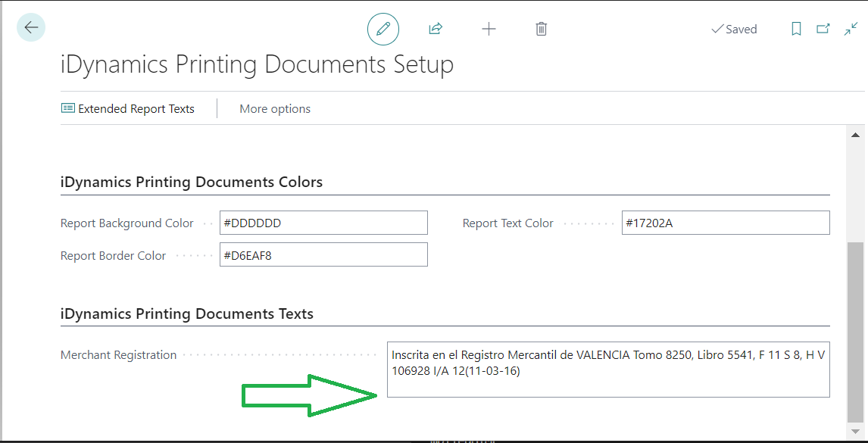Collapse iDynamics Printing Documents Texts section
Image resolution: width=868 pixels, height=443 pixels.
click(186, 314)
